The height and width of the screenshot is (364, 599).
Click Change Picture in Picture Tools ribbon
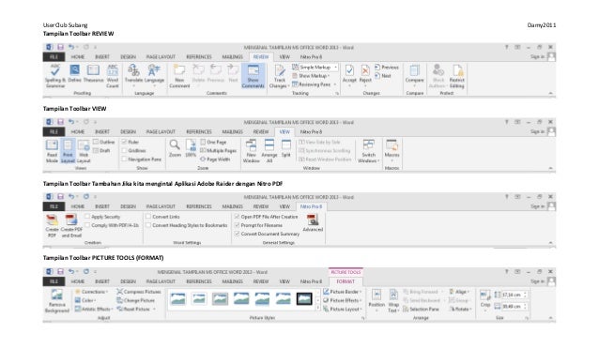click(135, 300)
